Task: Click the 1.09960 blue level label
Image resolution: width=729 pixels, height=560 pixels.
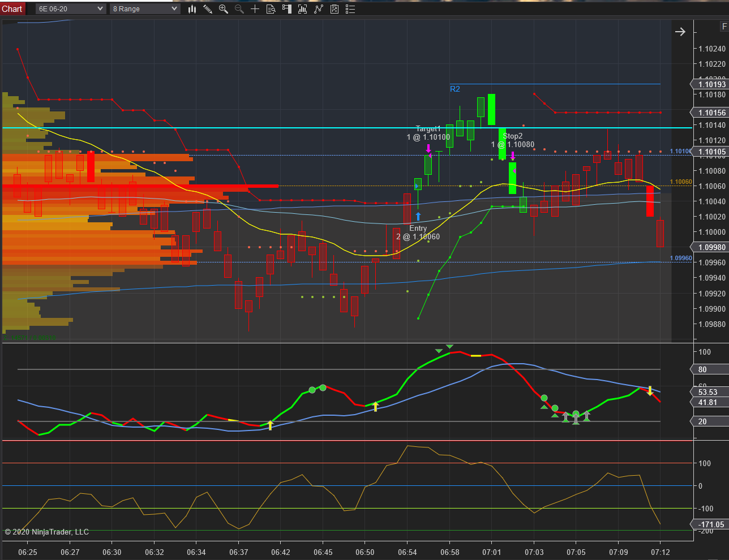Action: pos(681,258)
